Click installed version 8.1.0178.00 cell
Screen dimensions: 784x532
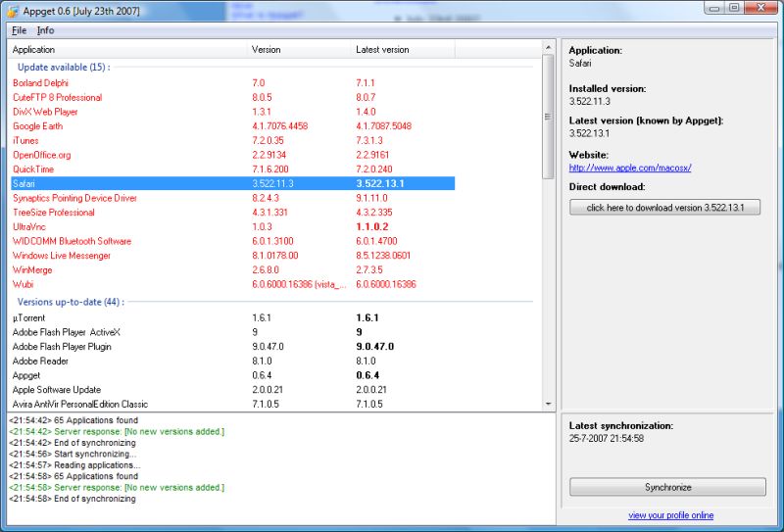(275, 256)
